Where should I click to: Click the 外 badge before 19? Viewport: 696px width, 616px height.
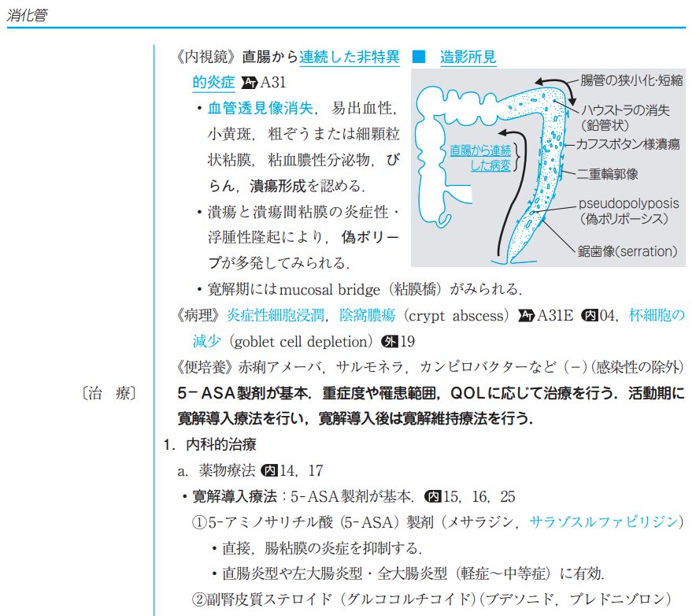coord(389,342)
